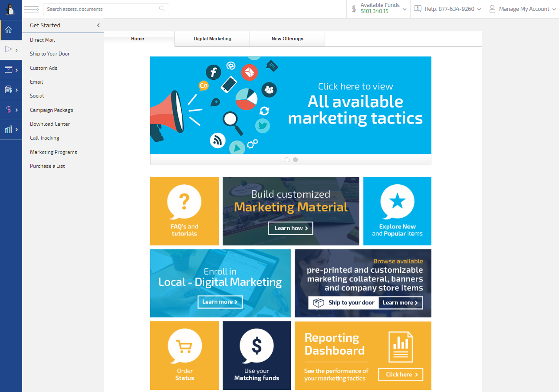559x392 pixels.
Task: Click in the Search assets field
Action: pos(101,9)
